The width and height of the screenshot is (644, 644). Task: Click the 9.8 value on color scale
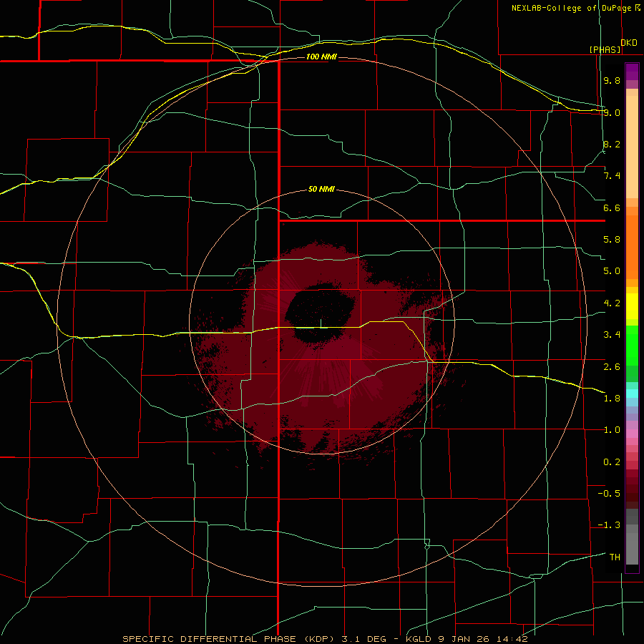coord(612,80)
